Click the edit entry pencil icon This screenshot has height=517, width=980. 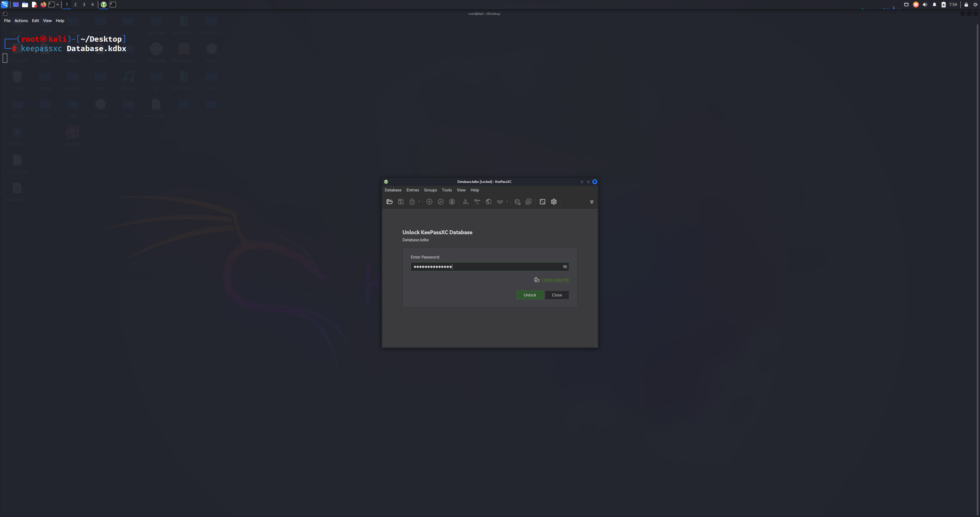[x=440, y=202]
